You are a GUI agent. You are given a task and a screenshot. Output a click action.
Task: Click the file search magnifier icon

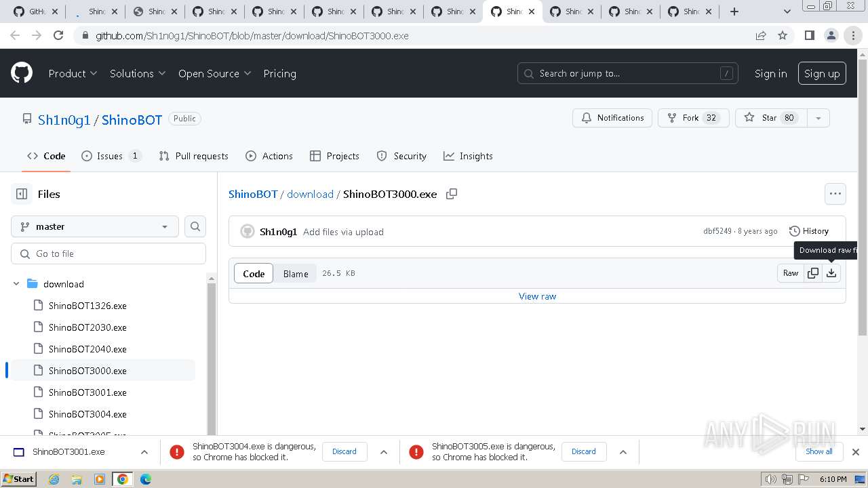[195, 226]
